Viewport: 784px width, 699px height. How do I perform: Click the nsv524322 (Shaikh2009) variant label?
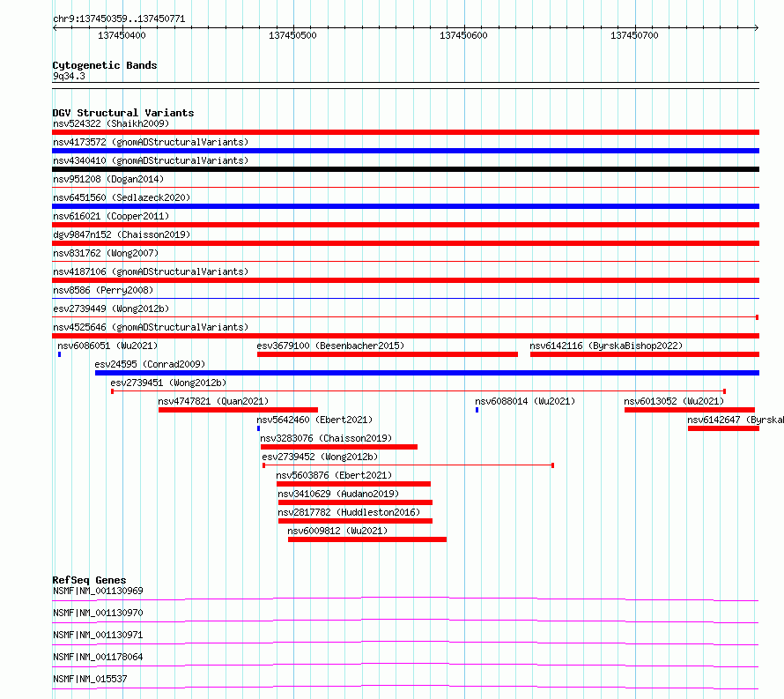(111, 123)
